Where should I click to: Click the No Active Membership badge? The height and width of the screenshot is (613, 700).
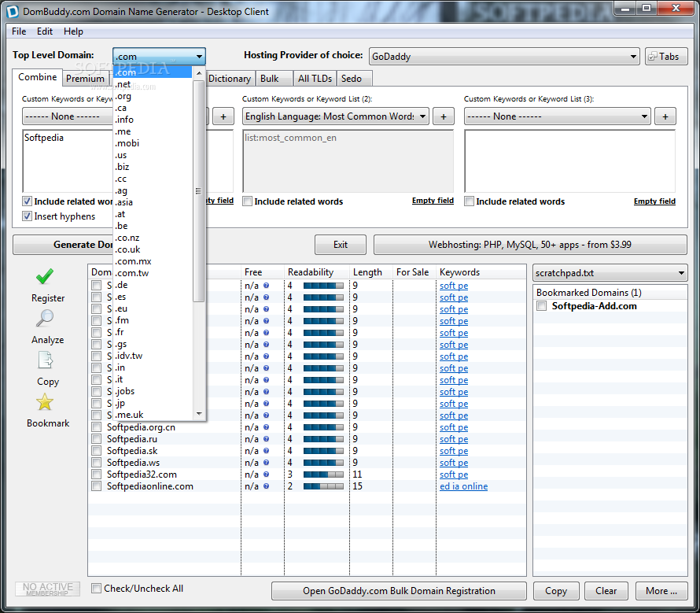[x=48, y=589]
